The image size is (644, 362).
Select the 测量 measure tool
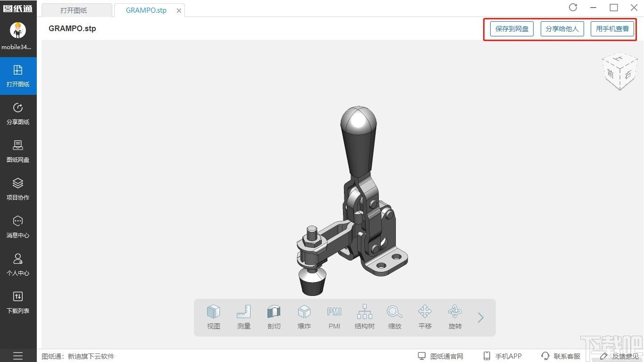pyautogui.click(x=244, y=317)
